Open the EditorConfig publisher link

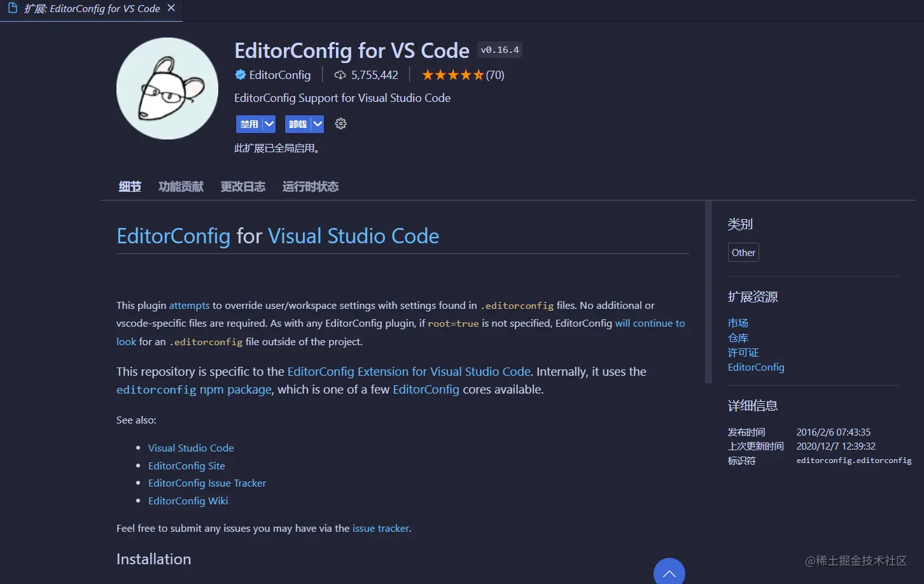279,75
